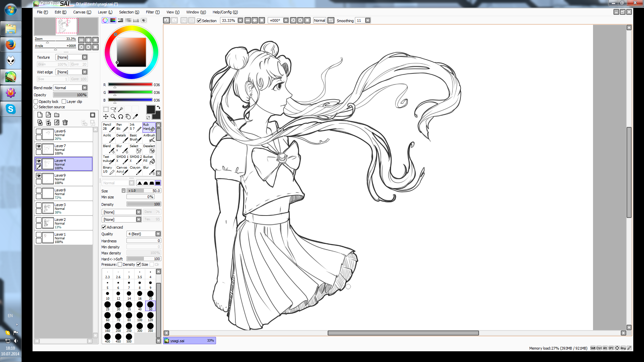The width and height of the screenshot is (644, 362).
Task: Select the Selection source radio button
Action: coord(36,107)
